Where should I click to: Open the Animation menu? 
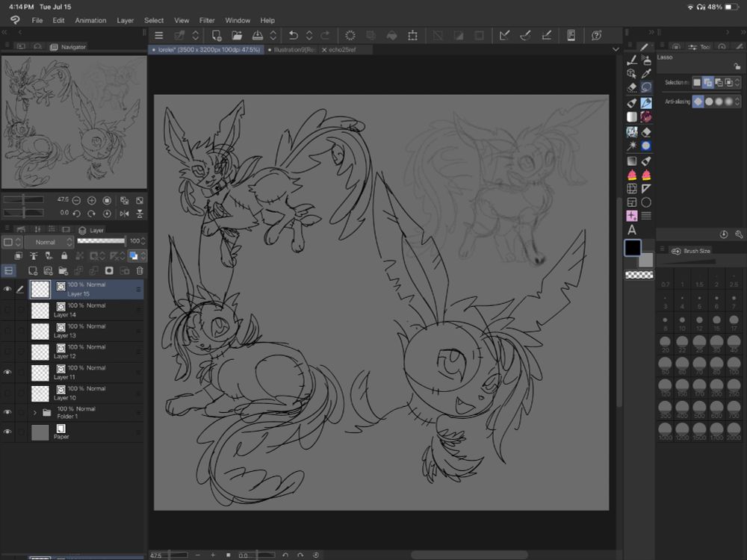90,20
